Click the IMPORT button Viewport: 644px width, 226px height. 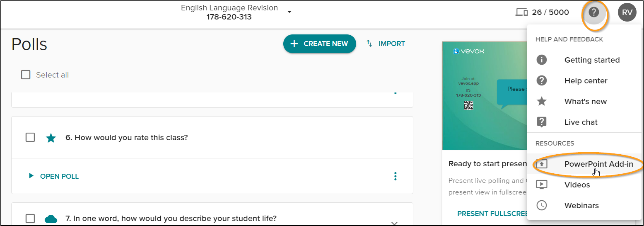click(386, 44)
